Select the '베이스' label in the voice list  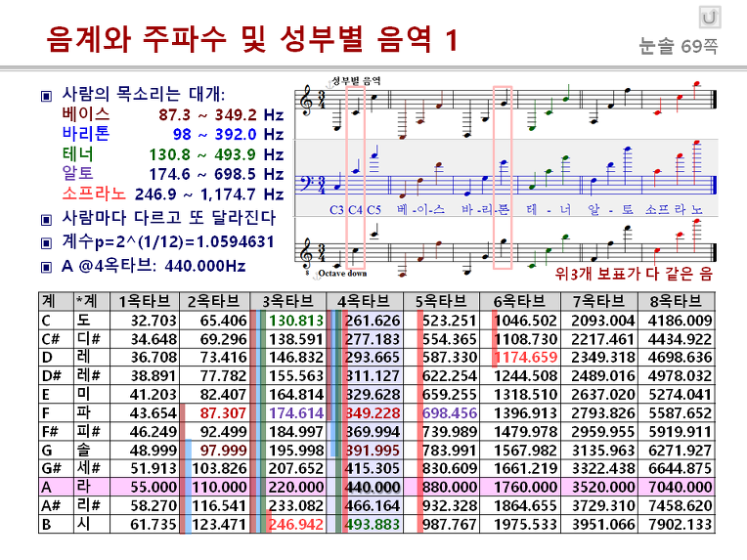(x=86, y=113)
